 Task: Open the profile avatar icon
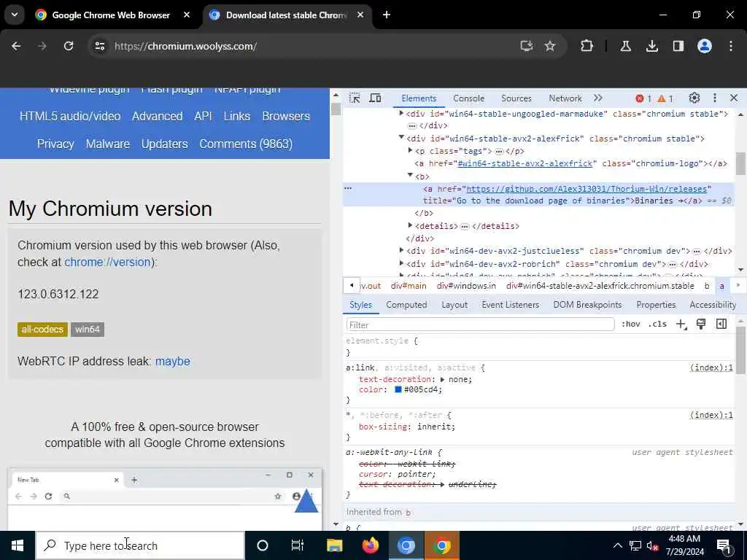(x=705, y=46)
